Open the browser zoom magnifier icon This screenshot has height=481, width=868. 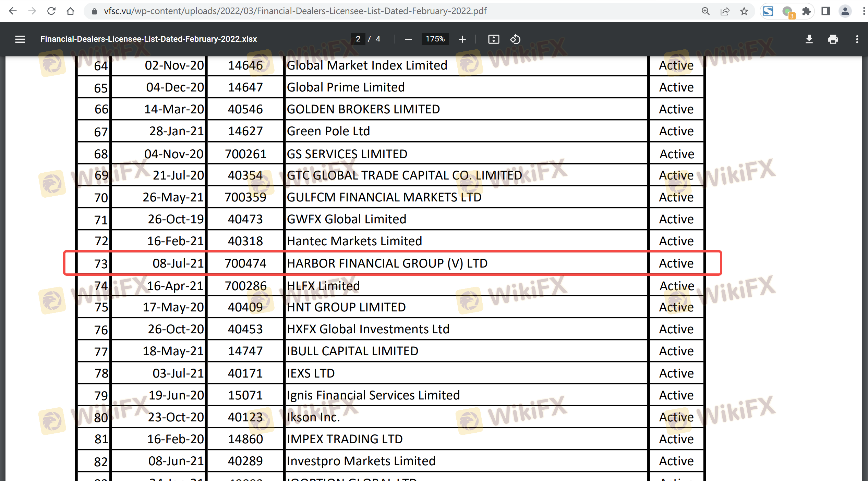(x=706, y=11)
